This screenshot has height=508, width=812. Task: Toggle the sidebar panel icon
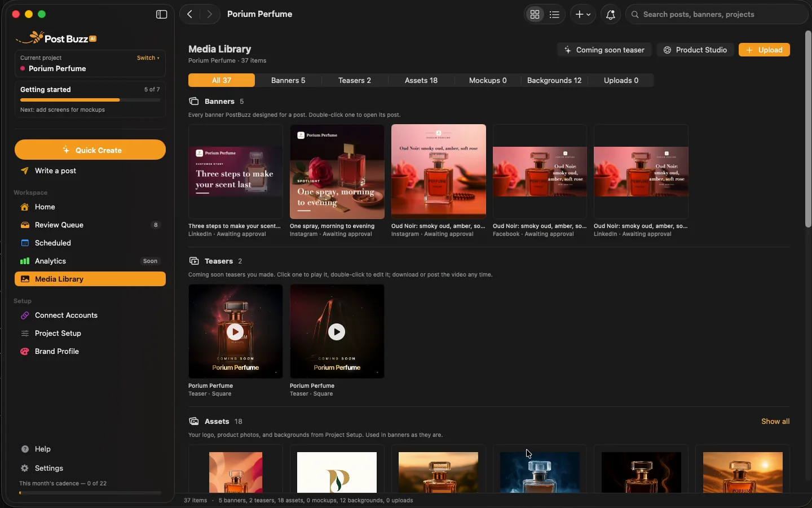(162, 15)
